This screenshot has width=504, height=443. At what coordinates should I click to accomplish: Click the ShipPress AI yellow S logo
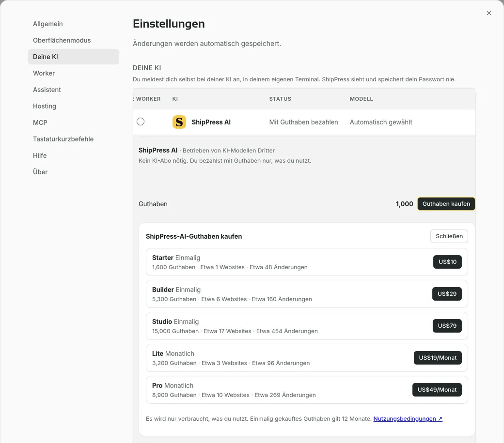point(179,122)
